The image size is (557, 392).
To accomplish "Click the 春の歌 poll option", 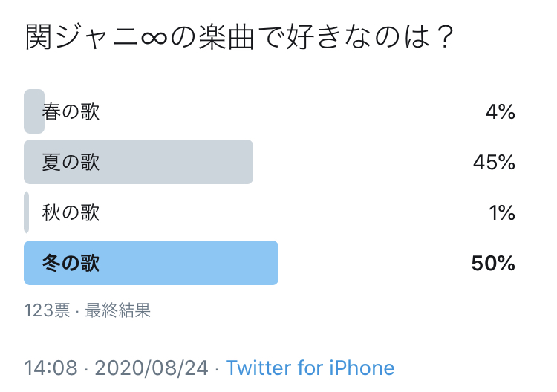I will pyautogui.click(x=270, y=111).
